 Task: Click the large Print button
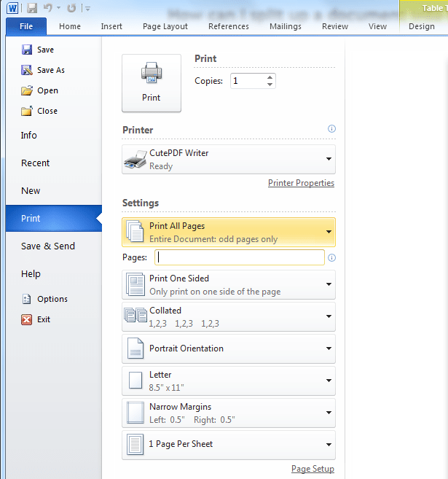coord(152,83)
